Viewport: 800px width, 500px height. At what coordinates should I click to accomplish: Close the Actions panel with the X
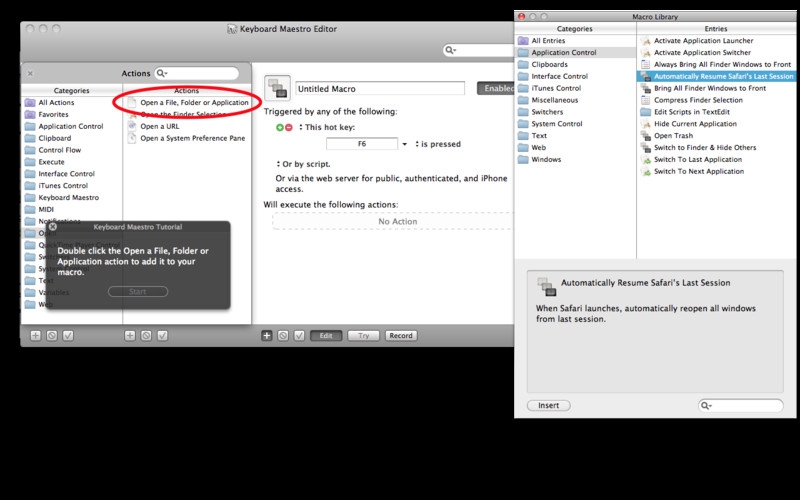coord(30,73)
